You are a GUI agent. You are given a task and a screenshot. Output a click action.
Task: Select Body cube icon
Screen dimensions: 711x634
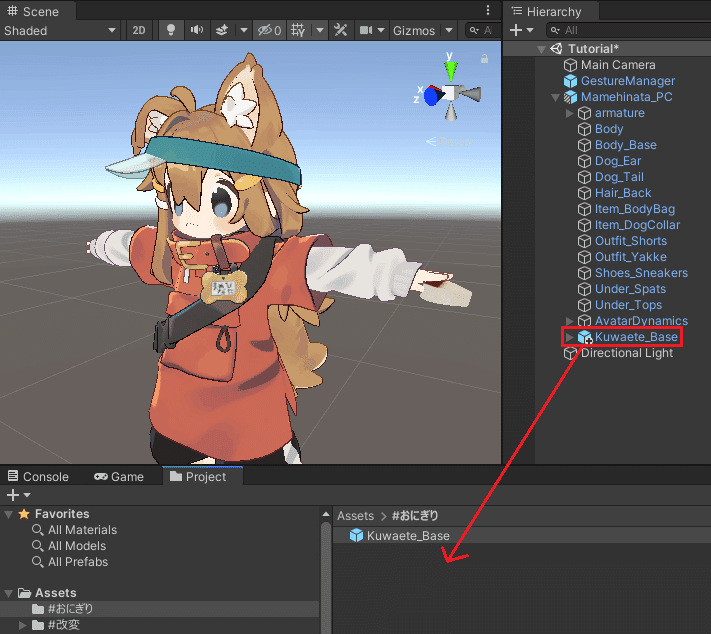click(584, 129)
